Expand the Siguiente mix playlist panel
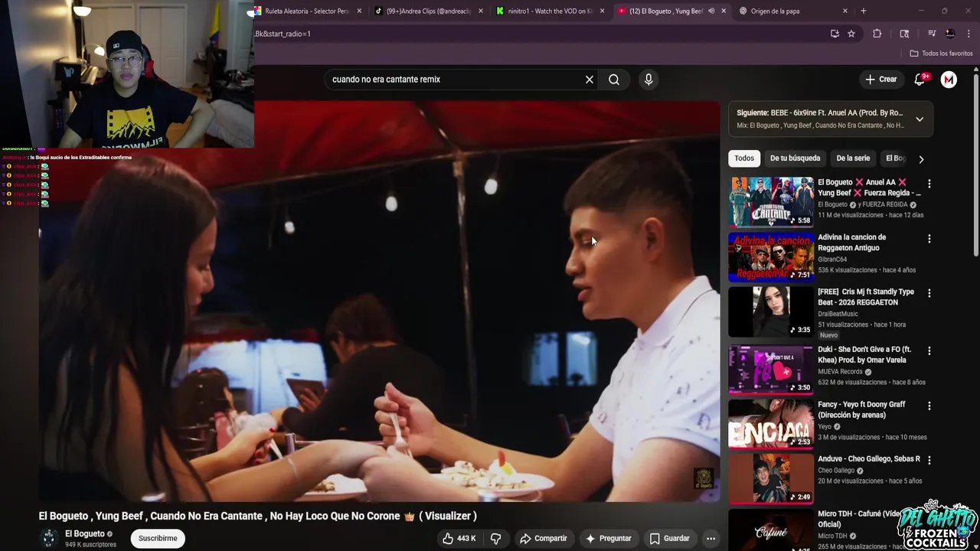The width and height of the screenshot is (980, 551). [x=920, y=119]
